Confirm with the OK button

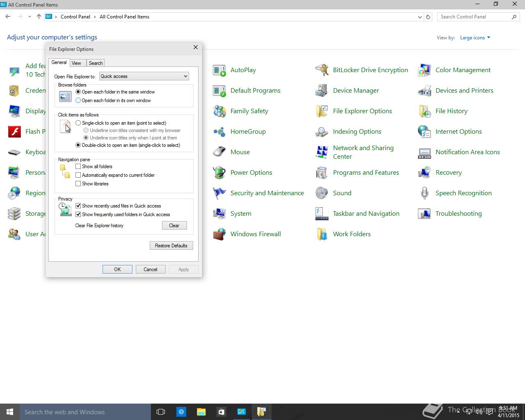click(117, 269)
